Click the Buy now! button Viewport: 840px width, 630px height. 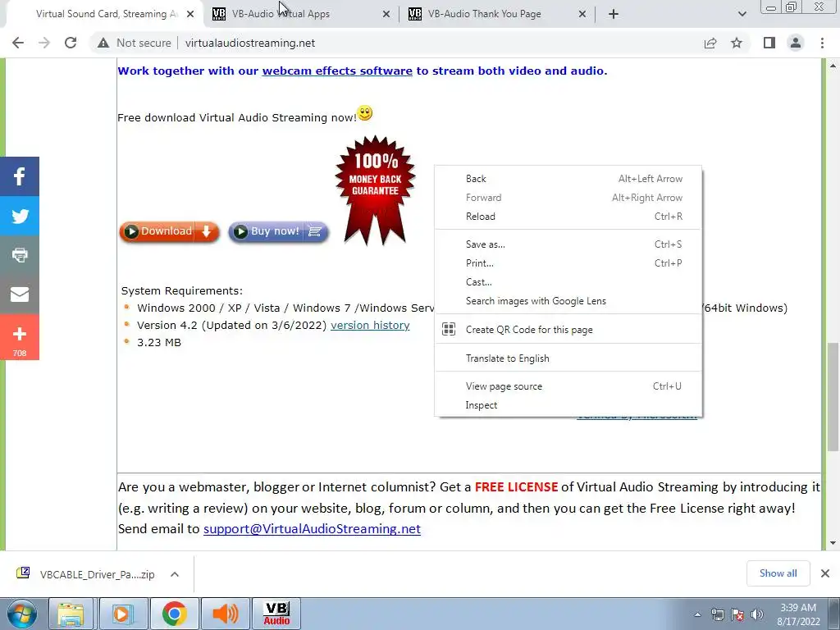[278, 231]
